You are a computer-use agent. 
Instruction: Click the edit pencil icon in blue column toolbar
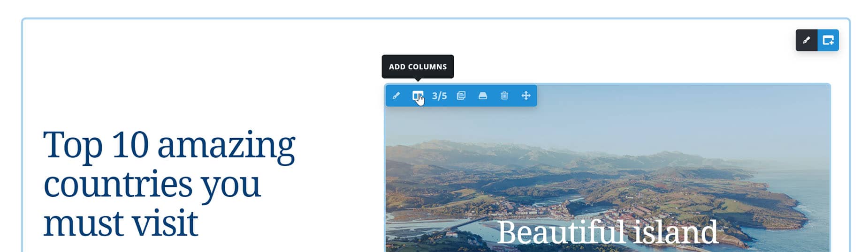click(x=396, y=96)
